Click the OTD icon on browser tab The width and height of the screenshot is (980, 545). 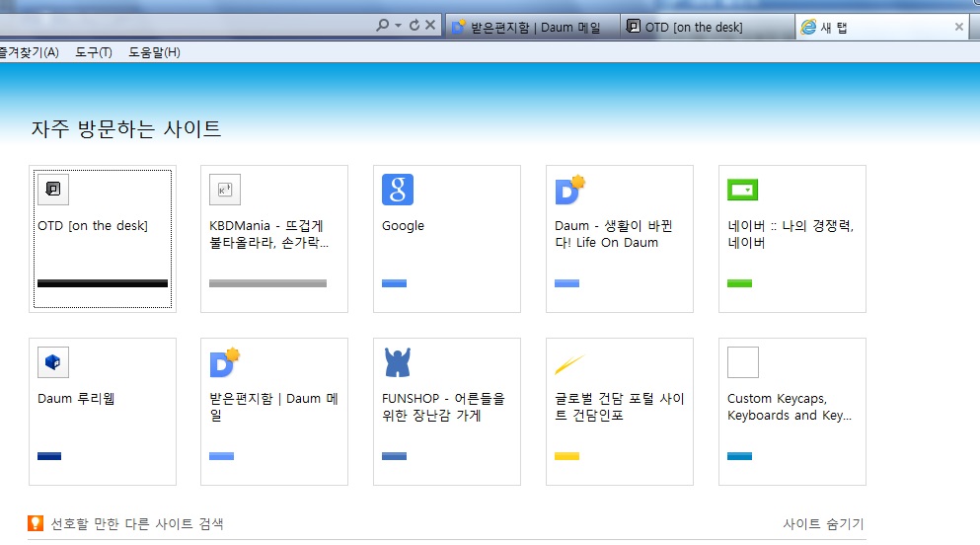[634, 27]
